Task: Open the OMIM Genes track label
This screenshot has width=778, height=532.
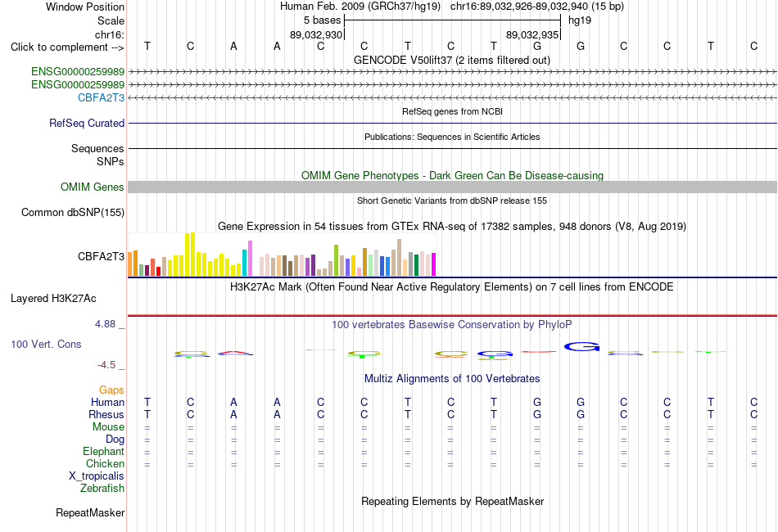Action: click(x=92, y=187)
